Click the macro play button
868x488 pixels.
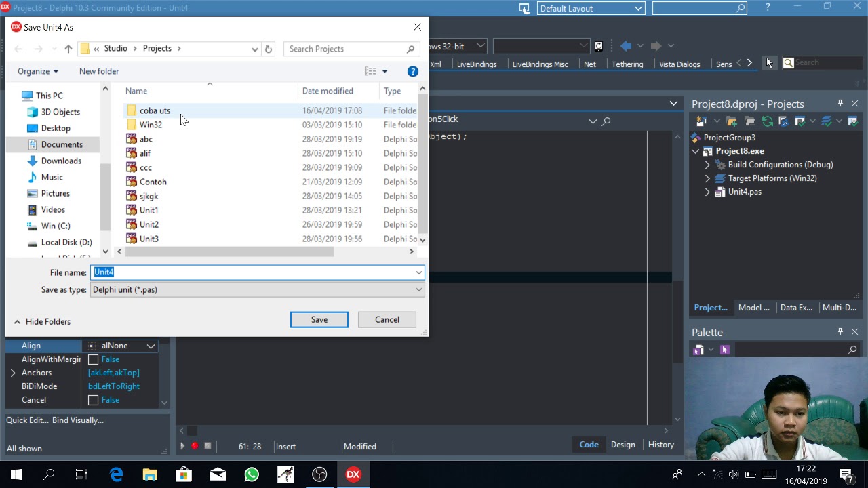click(x=182, y=446)
